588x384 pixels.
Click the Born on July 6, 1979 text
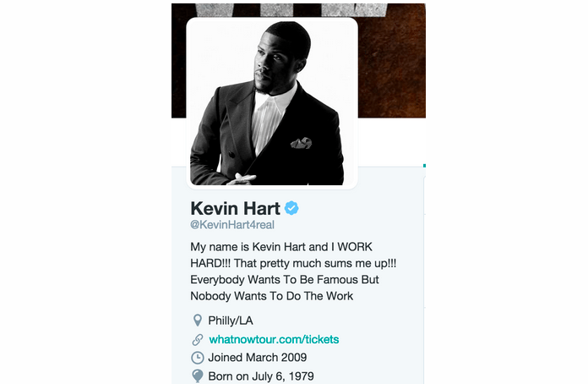(261, 376)
